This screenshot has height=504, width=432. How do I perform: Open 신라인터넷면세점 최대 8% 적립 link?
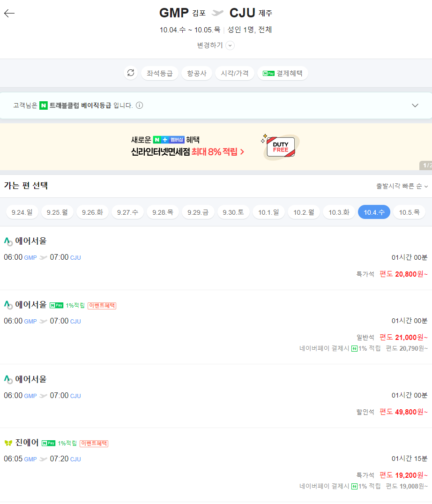pos(187,152)
